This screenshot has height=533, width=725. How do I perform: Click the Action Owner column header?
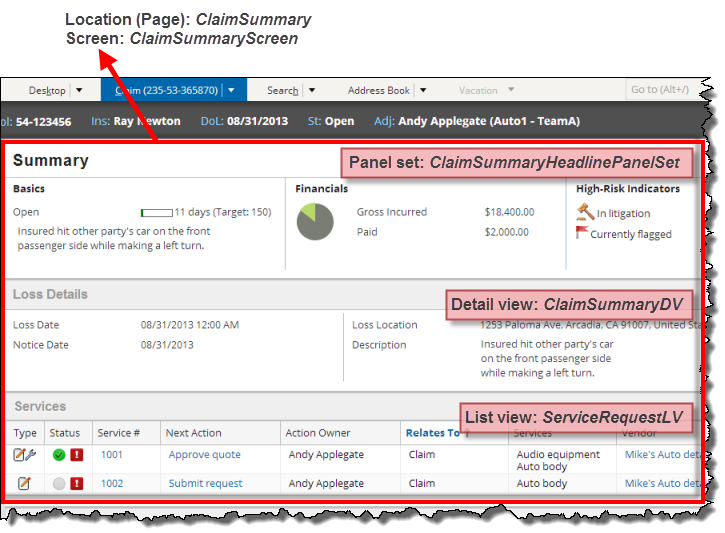point(318,433)
